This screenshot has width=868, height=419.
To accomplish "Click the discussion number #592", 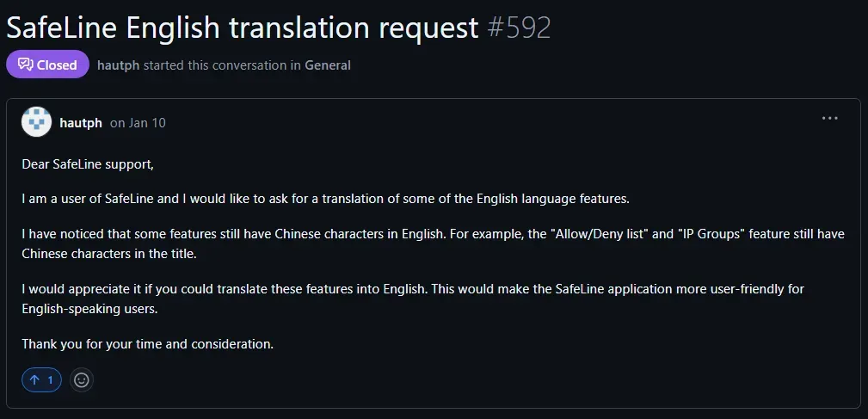I will (520, 28).
